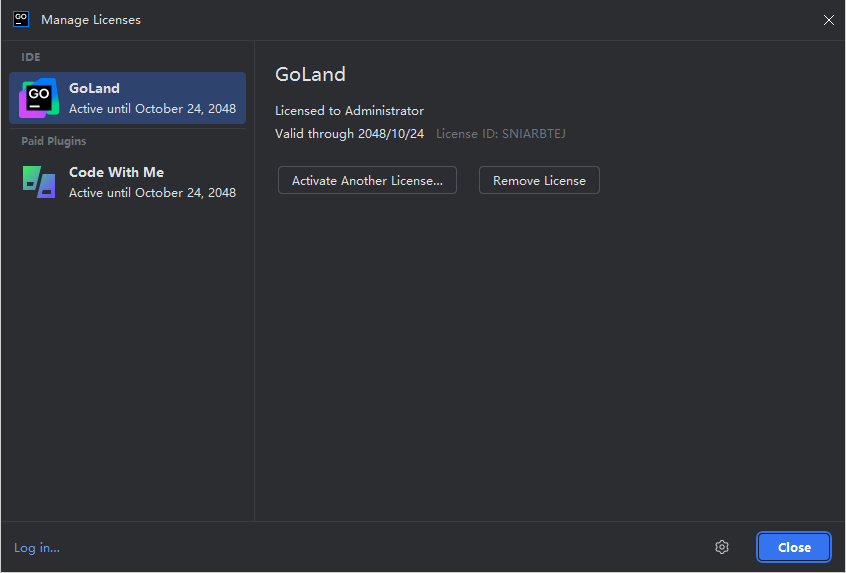846x573 pixels.
Task: Click the Manage Licenses window title
Action: point(91,20)
